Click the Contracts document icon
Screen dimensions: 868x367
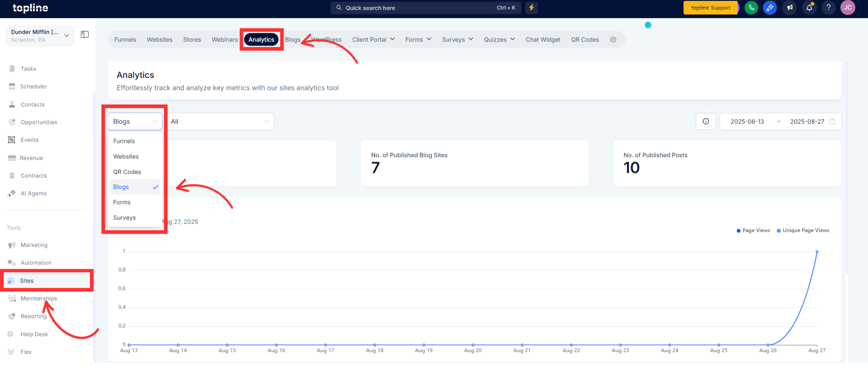12,176
